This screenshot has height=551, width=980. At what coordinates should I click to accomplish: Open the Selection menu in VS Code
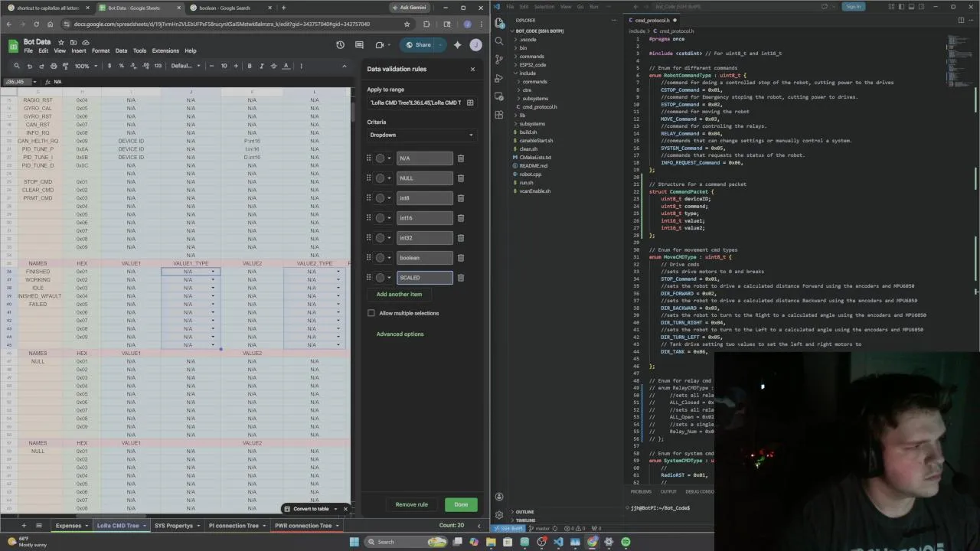pyautogui.click(x=544, y=7)
